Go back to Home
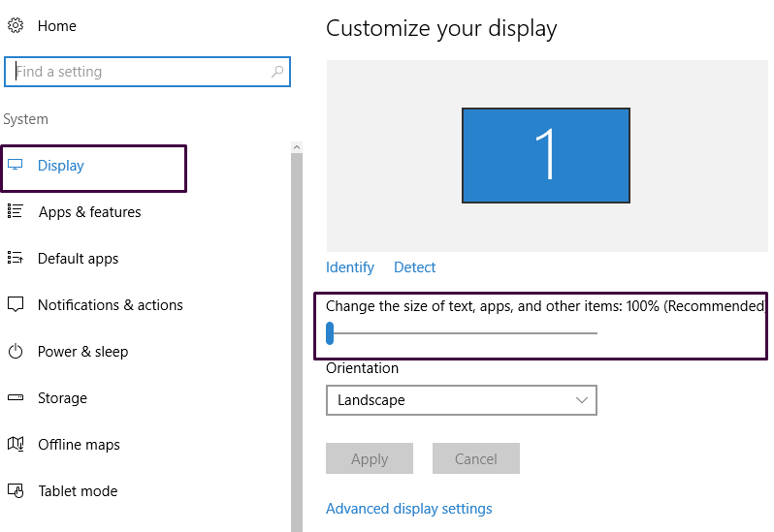Screen dimensions: 774x532 57,25
